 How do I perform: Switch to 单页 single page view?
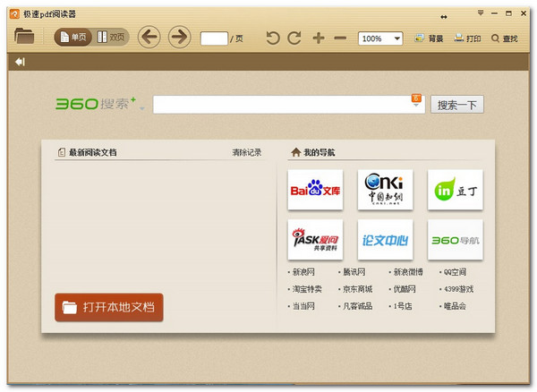73,38
